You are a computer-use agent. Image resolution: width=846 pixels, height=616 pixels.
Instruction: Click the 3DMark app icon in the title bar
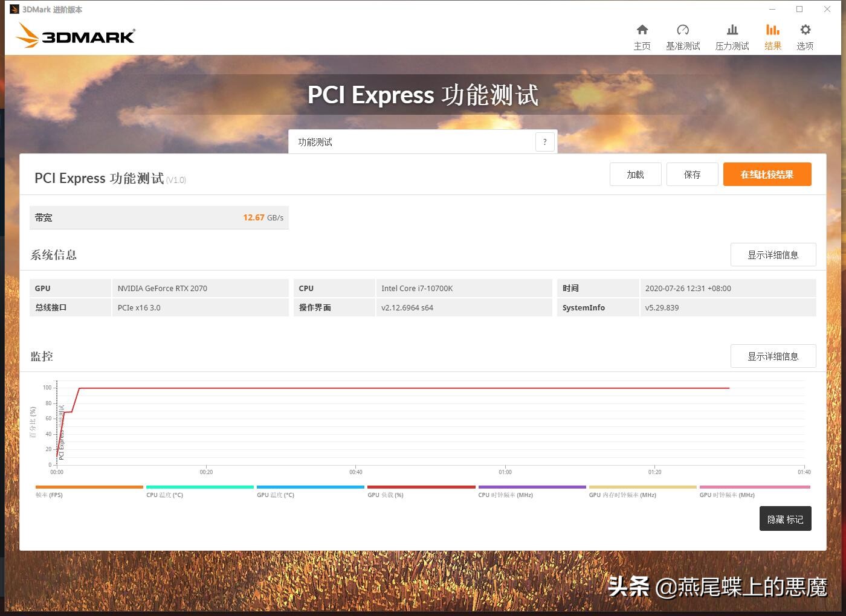[x=15, y=9]
